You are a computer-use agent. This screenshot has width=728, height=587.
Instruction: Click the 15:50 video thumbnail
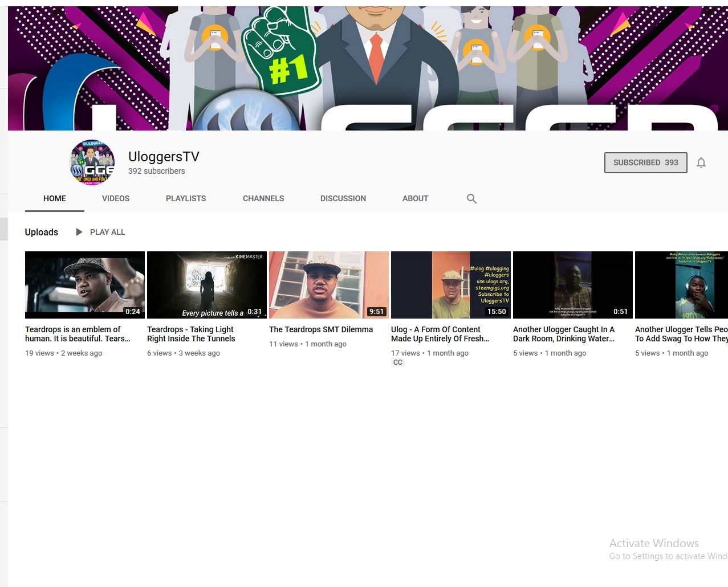(451, 285)
